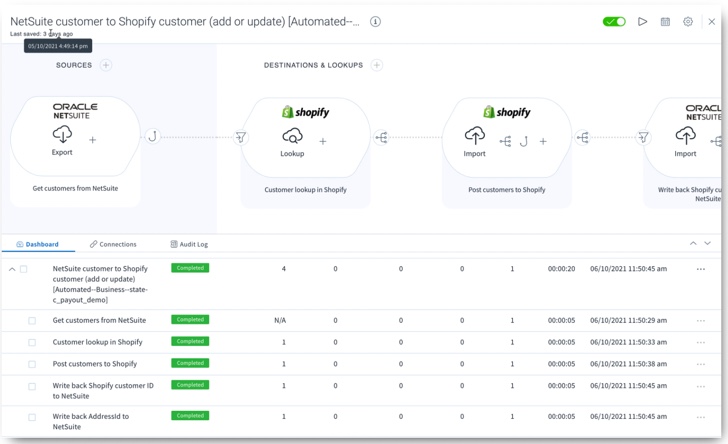Toggle the flow enabled switch off
728x444 pixels.
(614, 21)
